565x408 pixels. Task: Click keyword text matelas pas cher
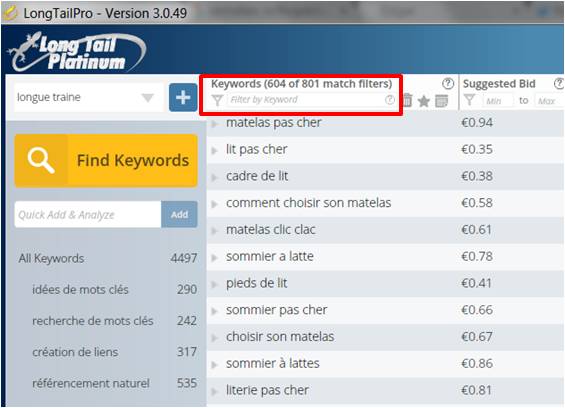(x=273, y=123)
